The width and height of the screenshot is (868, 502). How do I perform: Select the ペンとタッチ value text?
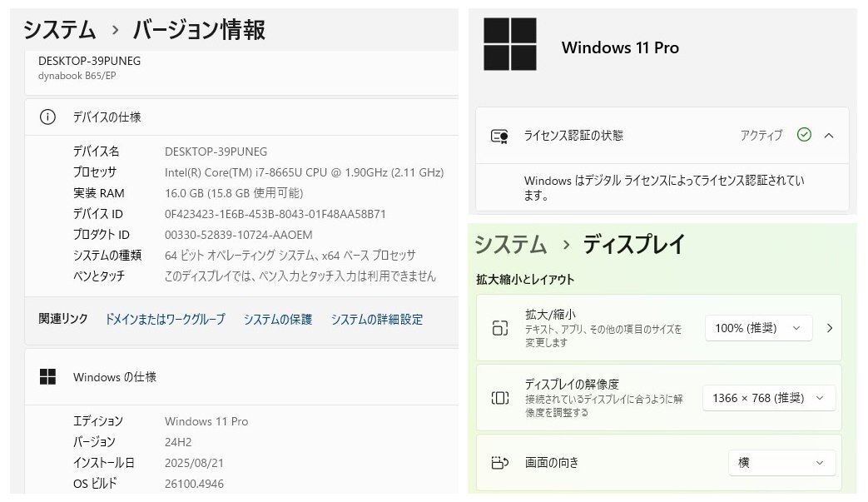coord(300,276)
